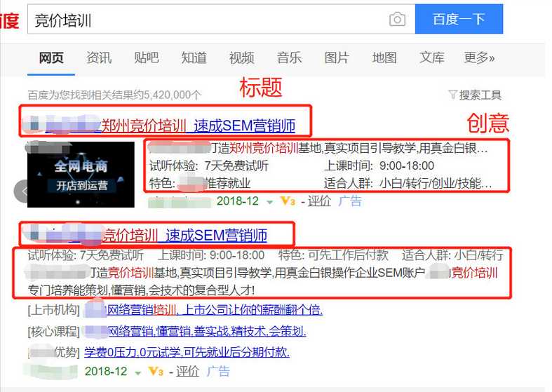Click the text 专门培养能策划,懂营销,会技术的复合型人才!
The height and width of the screenshot is (392, 552).
pos(141,290)
